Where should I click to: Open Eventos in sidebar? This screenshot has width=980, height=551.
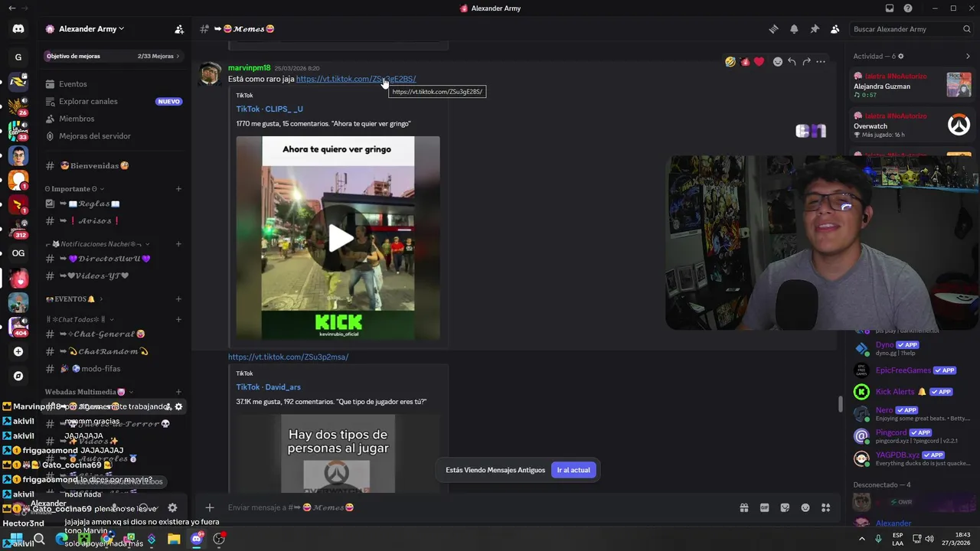click(x=113, y=84)
